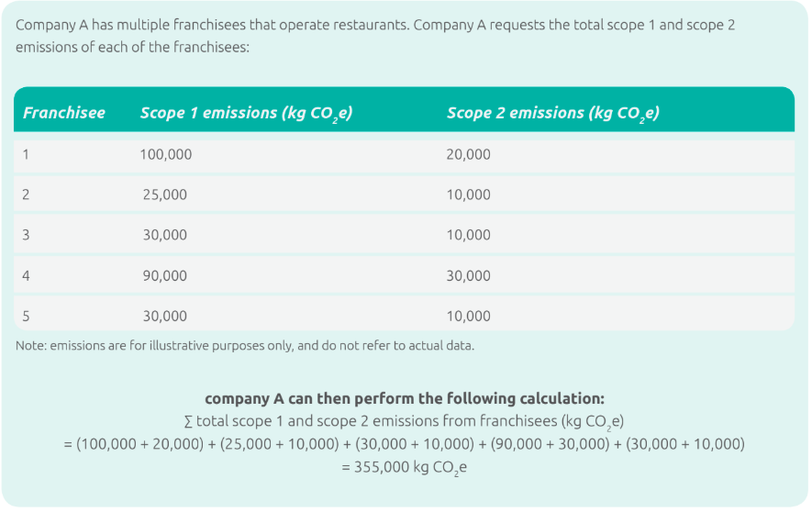Click franchisee number 1 cell
Viewport: 812px width, 512px height.
[x=27, y=154]
